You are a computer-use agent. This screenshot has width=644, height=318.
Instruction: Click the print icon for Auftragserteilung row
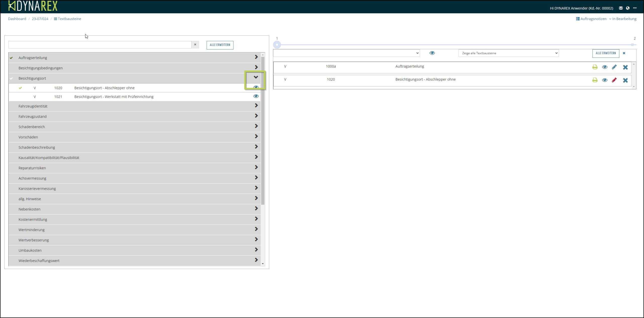595,67
